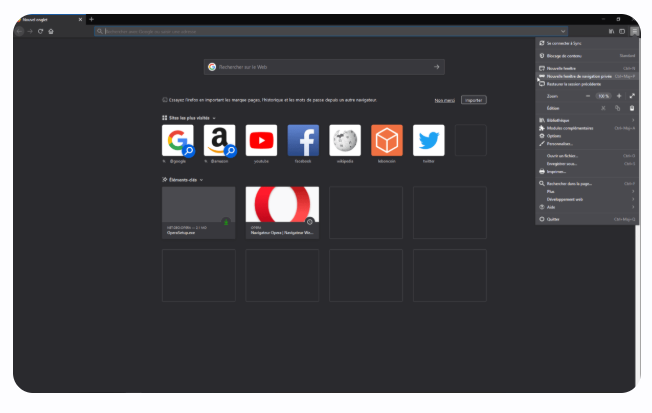Screen dimensions: 652x413
Task: Expand the Aide submenu
Action: pos(587,207)
